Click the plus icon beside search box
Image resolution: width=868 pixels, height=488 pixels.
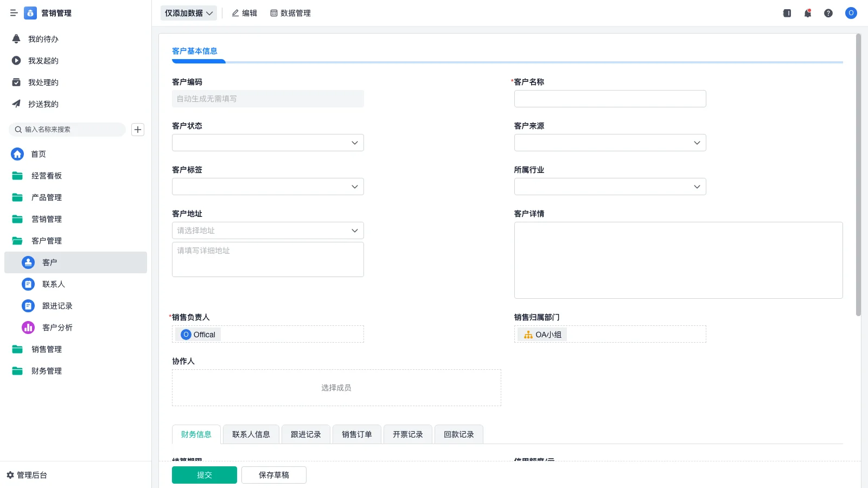tap(137, 130)
